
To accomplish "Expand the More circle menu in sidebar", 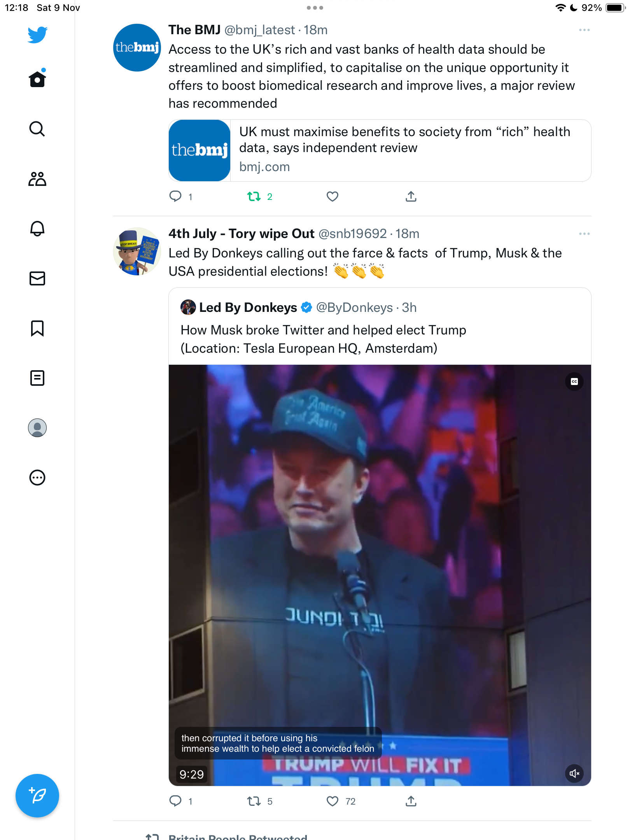I will pos(37,478).
